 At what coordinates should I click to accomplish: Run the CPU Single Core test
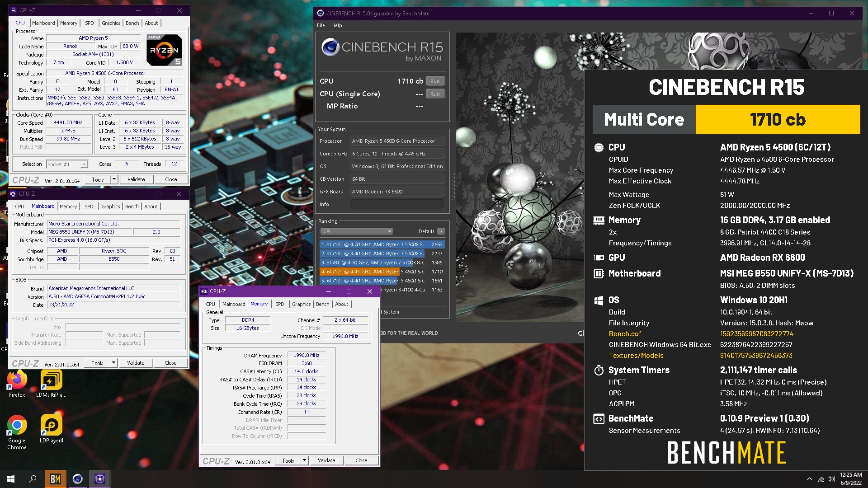(435, 94)
